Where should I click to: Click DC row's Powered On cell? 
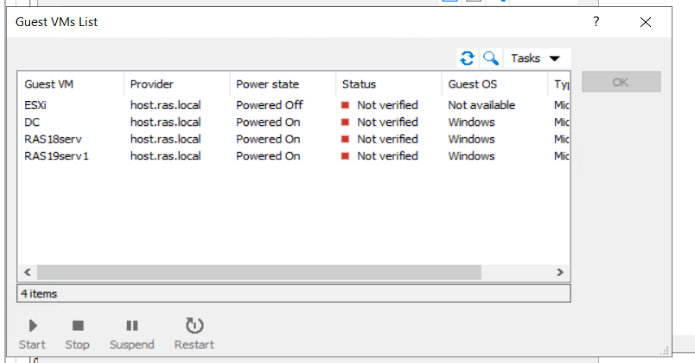tap(268, 122)
